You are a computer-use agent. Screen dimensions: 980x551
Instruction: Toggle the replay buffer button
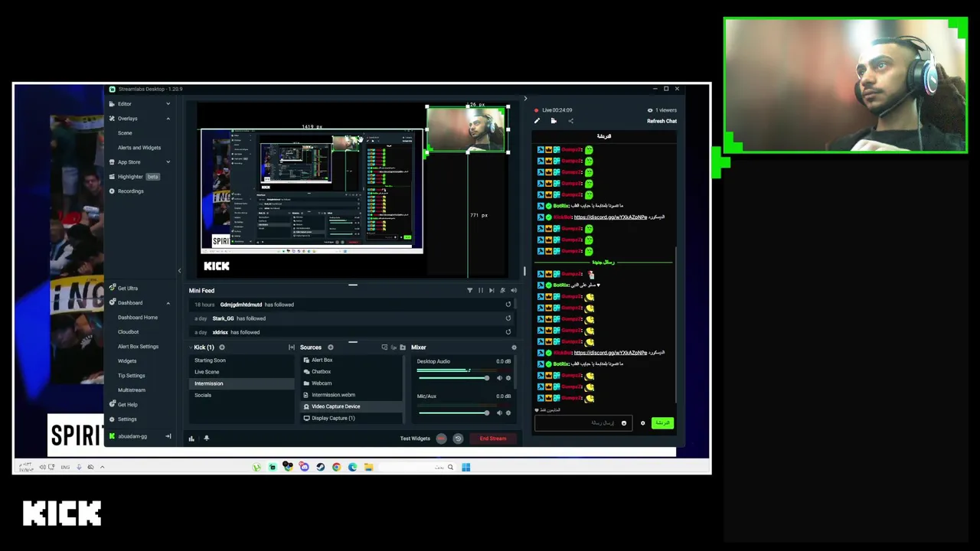pos(458,439)
